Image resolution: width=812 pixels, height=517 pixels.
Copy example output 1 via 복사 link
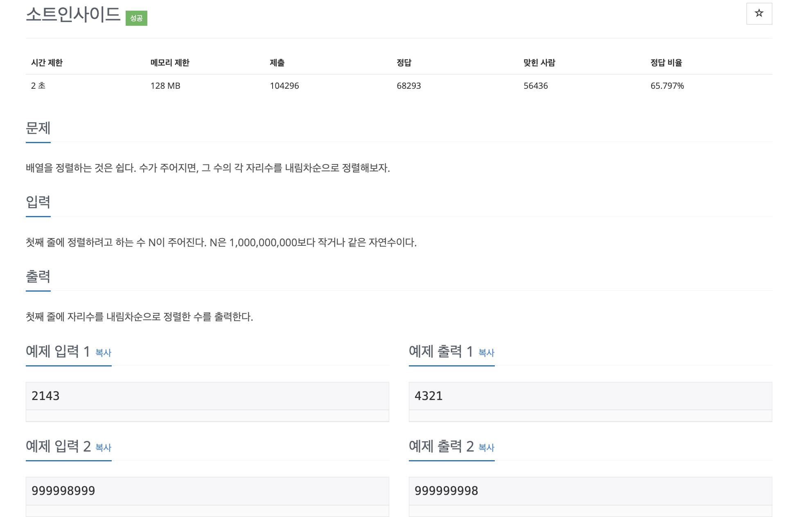pyautogui.click(x=486, y=353)
